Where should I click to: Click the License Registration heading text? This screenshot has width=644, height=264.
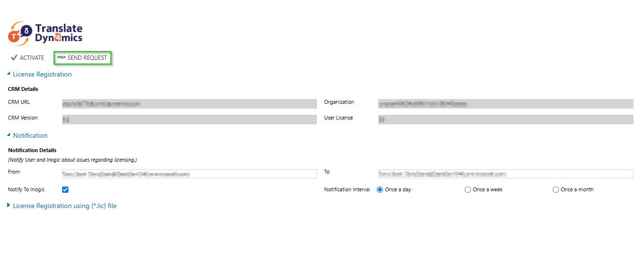[x=42, y=74]
